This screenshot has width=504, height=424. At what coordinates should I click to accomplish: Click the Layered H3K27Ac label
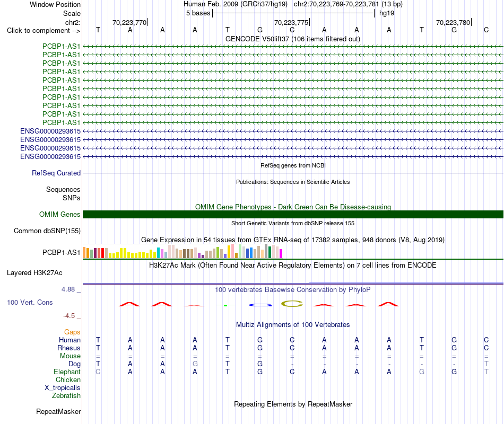[34, 273]
